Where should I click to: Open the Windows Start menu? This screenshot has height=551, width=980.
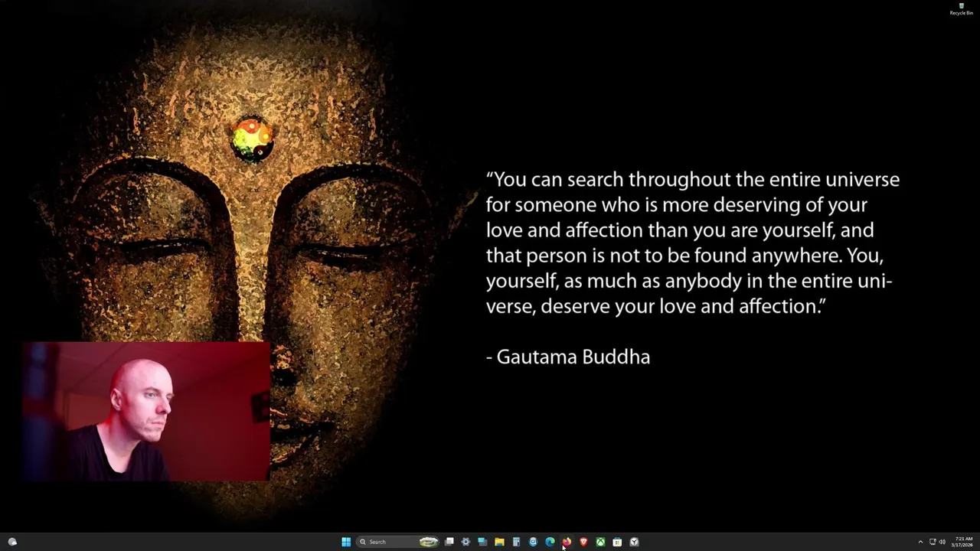pos(346,542)
